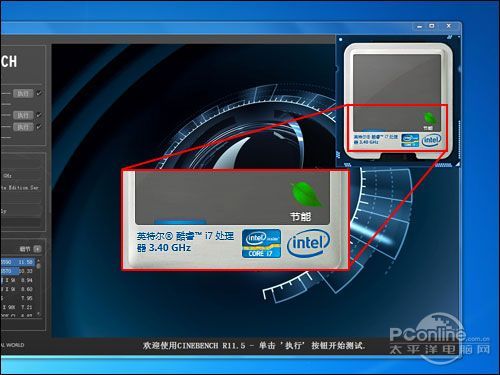Screen dimensions: 500x375
Task: Click the gadget's bottom-right resize corner icon
Action: point(458,164)
